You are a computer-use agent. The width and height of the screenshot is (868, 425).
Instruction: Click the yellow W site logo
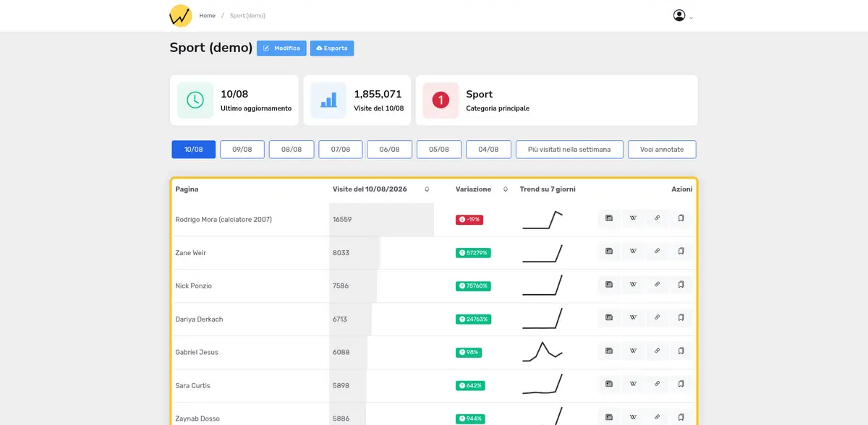click(x=180, y=15)
